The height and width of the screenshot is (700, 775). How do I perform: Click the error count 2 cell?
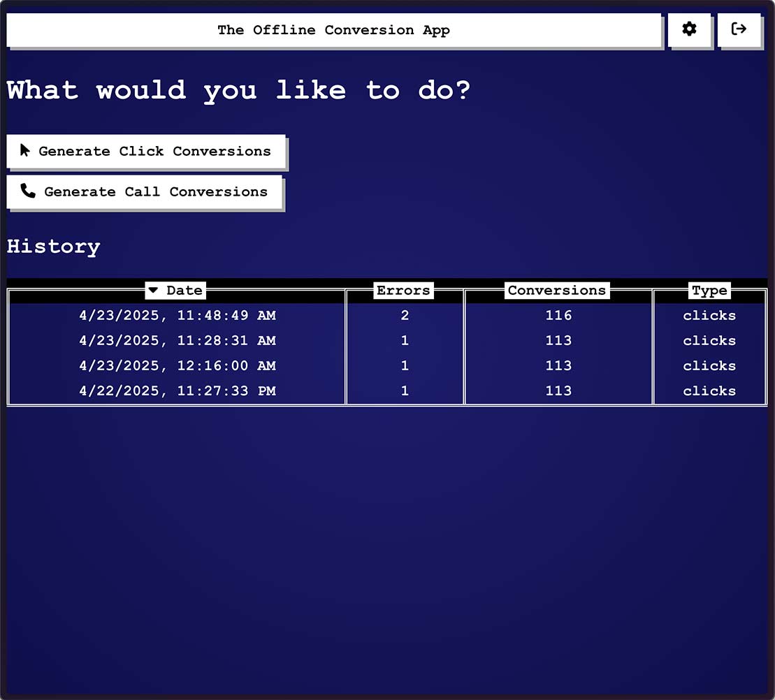(405, 316)
